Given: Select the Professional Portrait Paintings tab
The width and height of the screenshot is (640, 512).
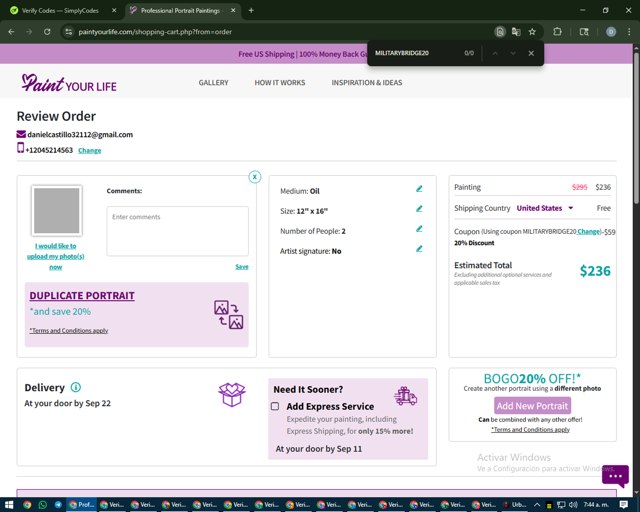Looking at the screenshot, I should pos(180,11).
